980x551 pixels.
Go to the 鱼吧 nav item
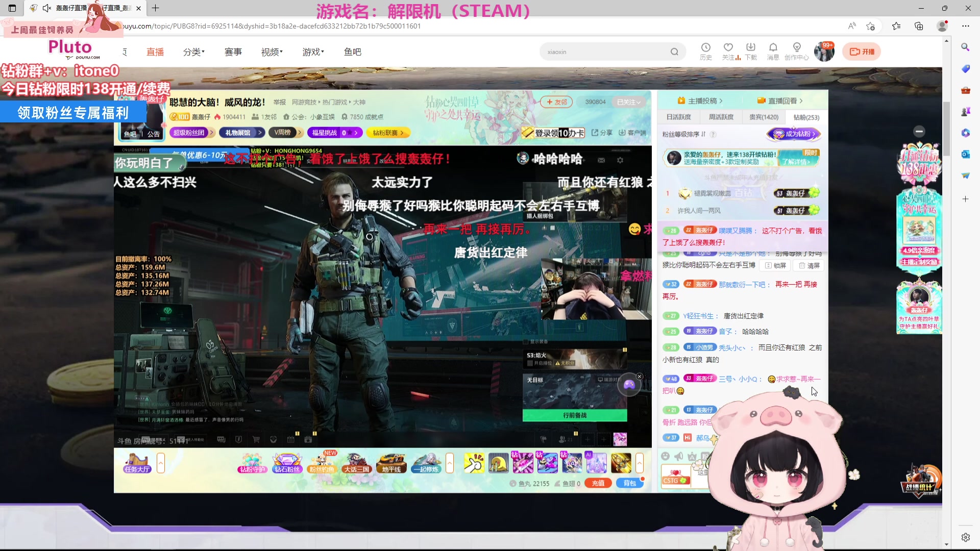[353, 52]
